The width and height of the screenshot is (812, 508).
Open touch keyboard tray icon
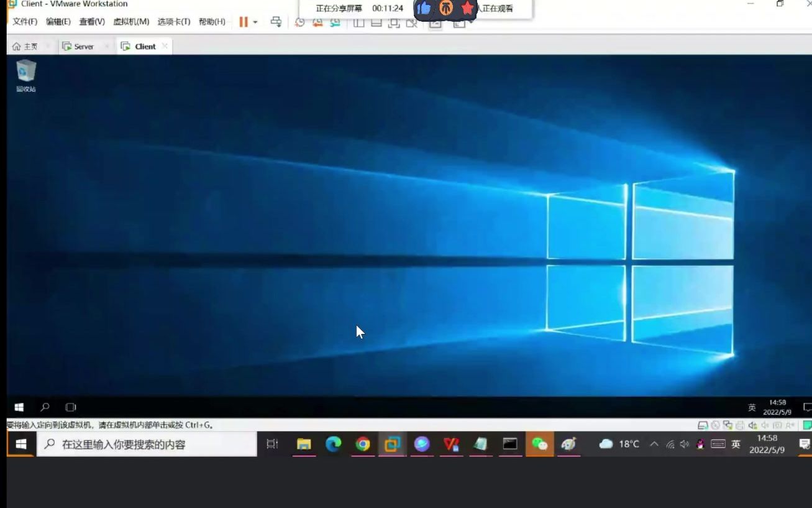pos(718,444)
